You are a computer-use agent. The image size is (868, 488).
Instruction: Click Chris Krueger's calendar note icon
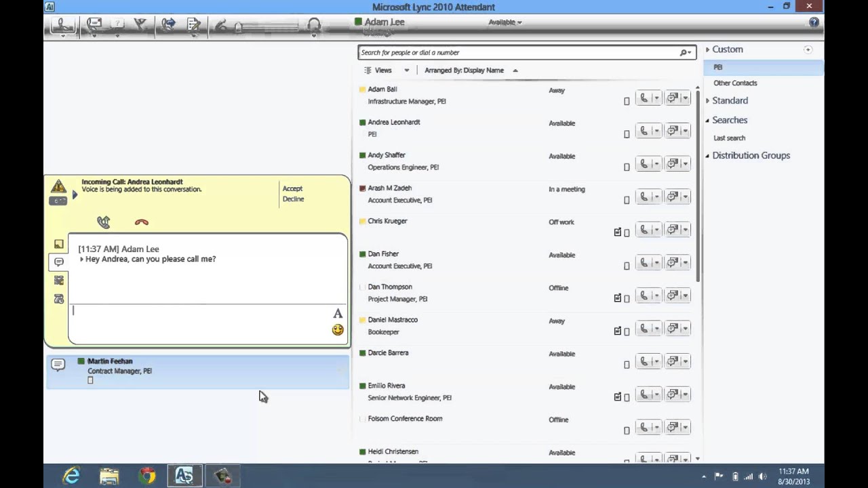point(617,232)
